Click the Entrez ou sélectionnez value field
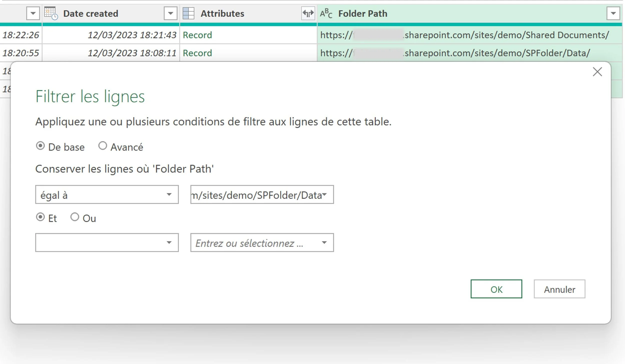This screenshot has width=625, height=364. (255, 243)
